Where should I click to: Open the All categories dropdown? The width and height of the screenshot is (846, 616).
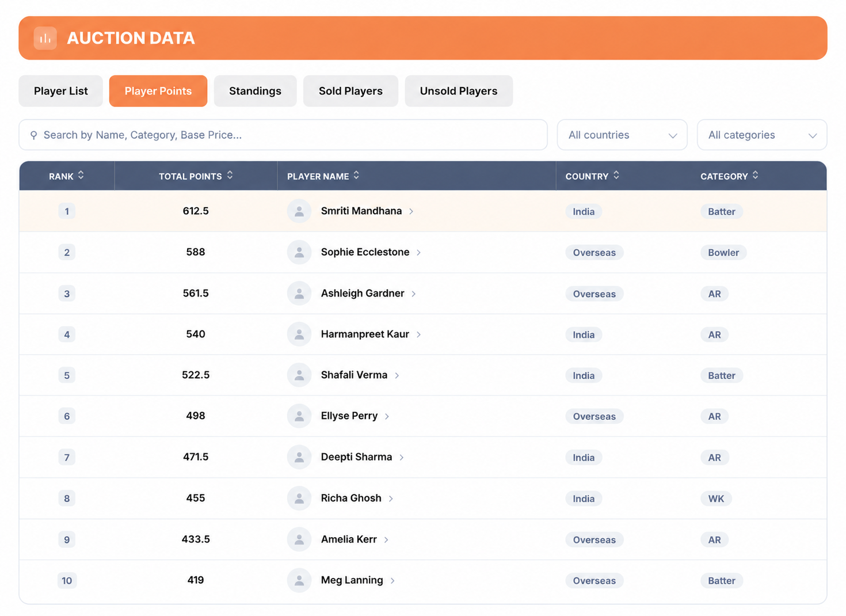pos(762,135)
